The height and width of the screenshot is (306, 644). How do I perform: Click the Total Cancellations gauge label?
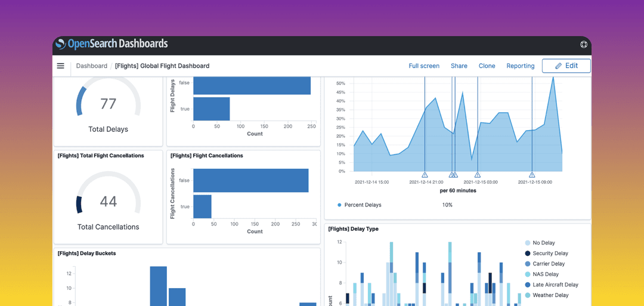point(108,227)
